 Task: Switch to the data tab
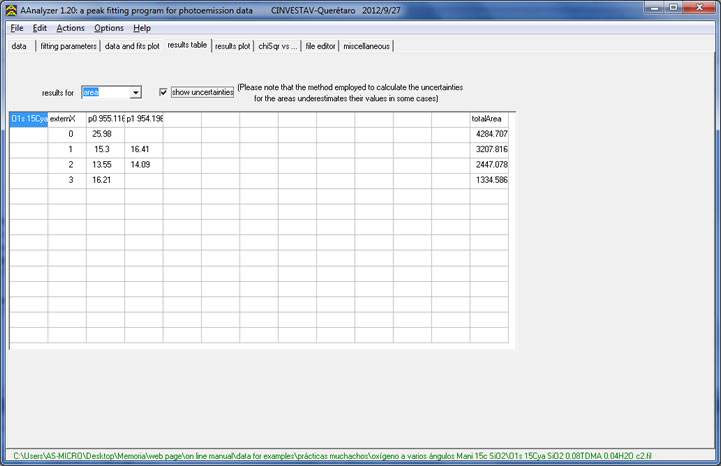tap(19, 46)
